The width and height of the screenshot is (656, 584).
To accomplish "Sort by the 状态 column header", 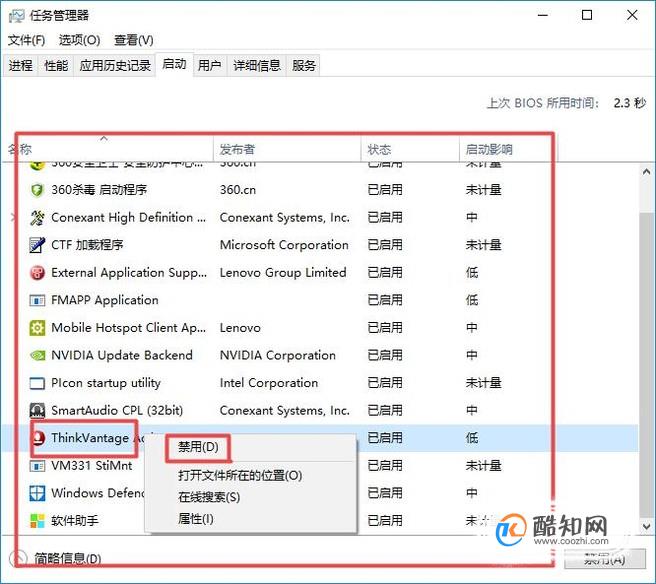I will click(x=410, y=149).
